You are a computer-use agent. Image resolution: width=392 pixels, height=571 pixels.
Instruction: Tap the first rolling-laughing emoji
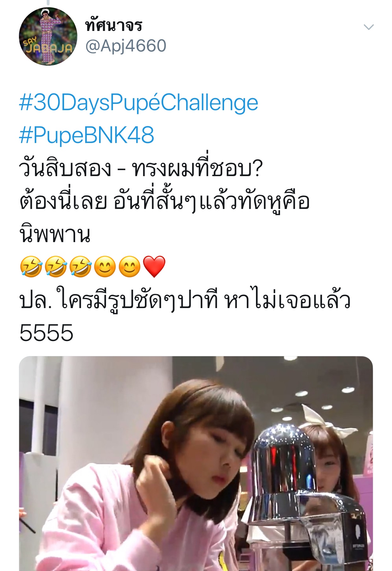coord(31,267)
